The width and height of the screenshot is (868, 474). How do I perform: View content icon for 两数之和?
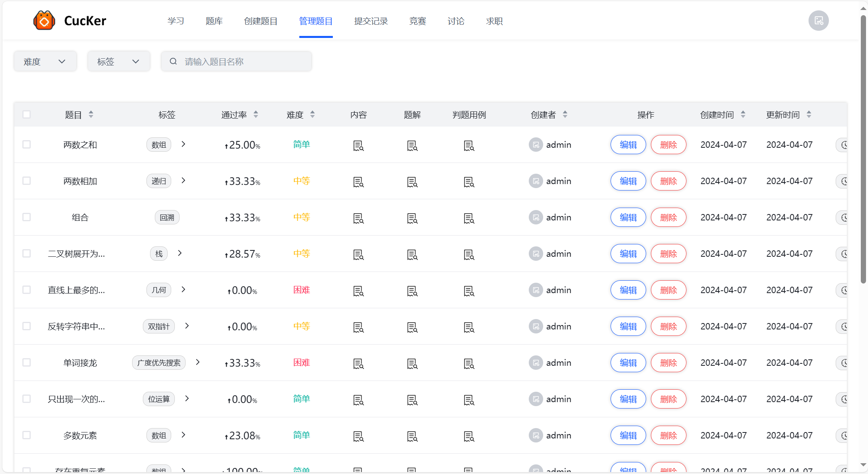358,145
